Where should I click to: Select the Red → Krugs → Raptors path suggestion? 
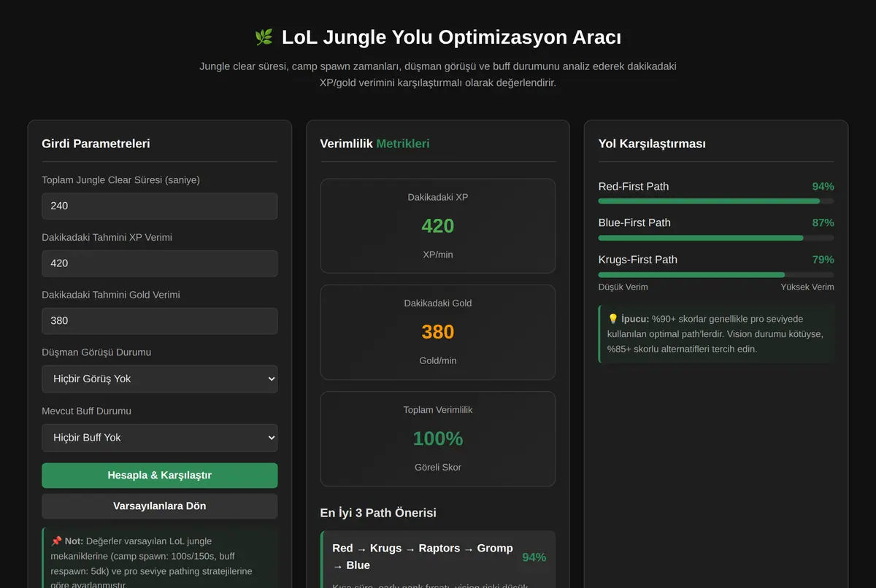(438, 560)
